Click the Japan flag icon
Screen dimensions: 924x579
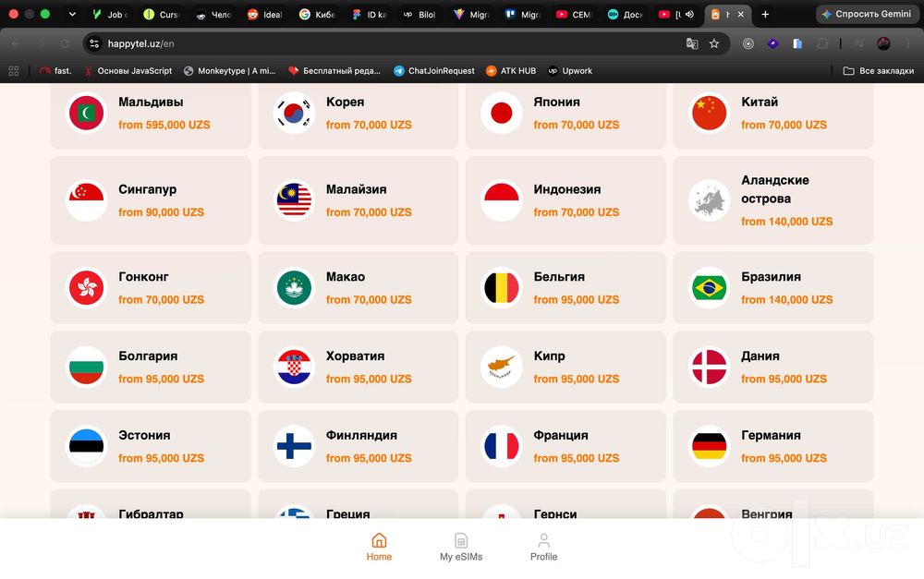(502, 113)
